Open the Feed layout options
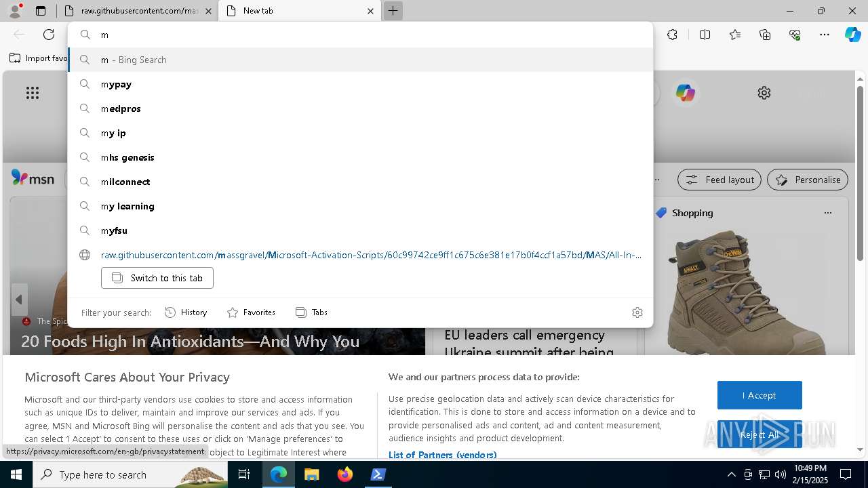This screenshot has width=868, height=488. coord(719,180)
